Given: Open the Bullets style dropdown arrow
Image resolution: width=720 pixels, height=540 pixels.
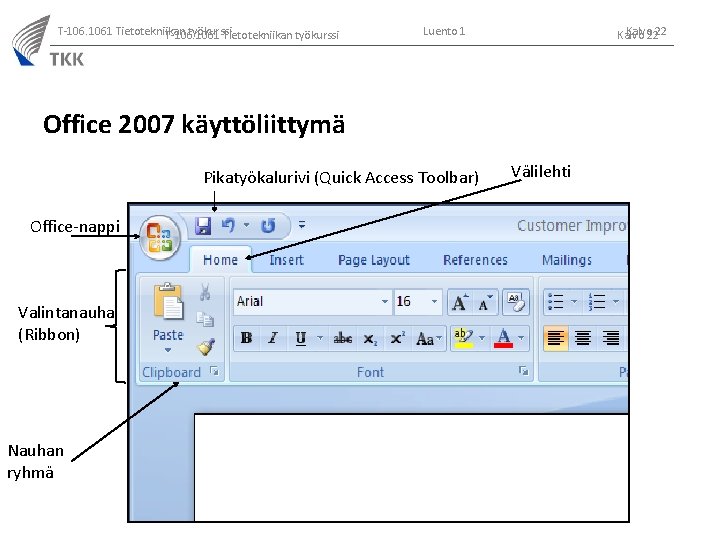Looking at the screenshot, I should 574,302.
